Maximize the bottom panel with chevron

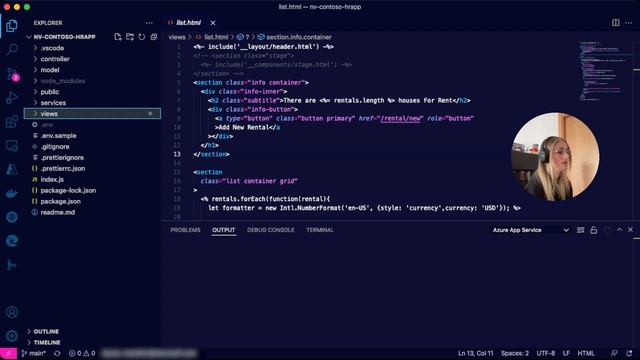[619, 230]
